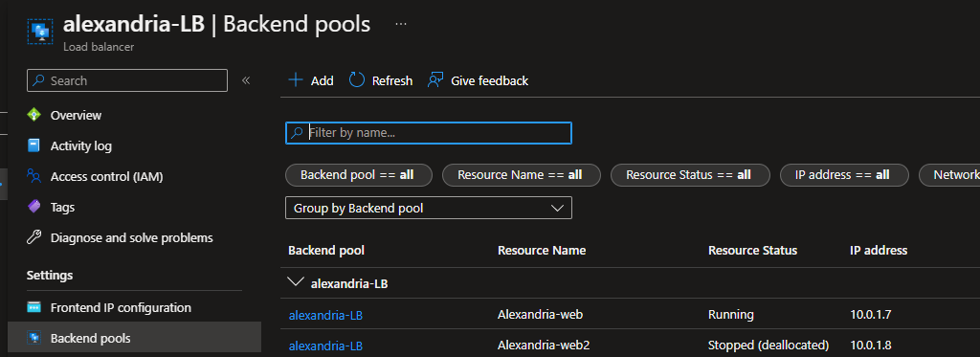Collapse the sidebar with double chevron
The width and height of the screenshot is (980, 357).
click(x=246, y=80)
